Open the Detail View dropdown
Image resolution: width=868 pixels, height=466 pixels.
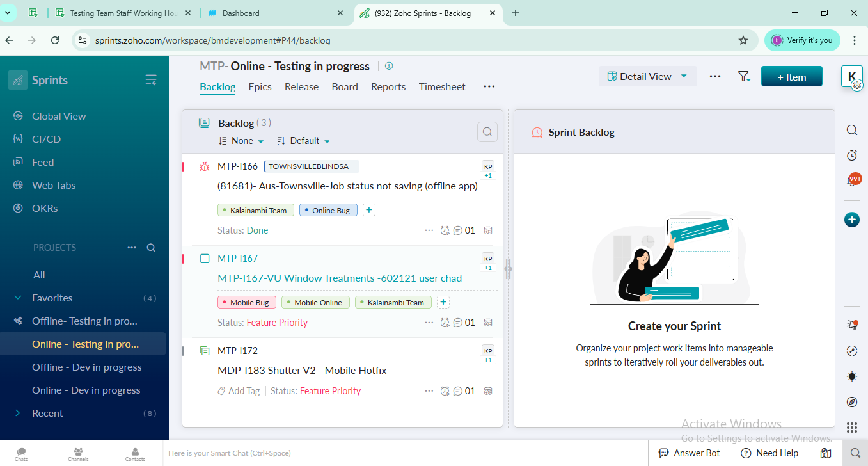tap(647, 76)
